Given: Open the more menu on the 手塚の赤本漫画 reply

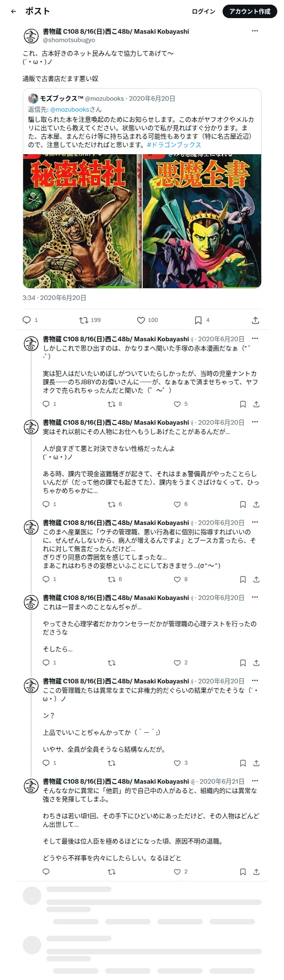Looking at the screenshot, I should coord(255,339).
